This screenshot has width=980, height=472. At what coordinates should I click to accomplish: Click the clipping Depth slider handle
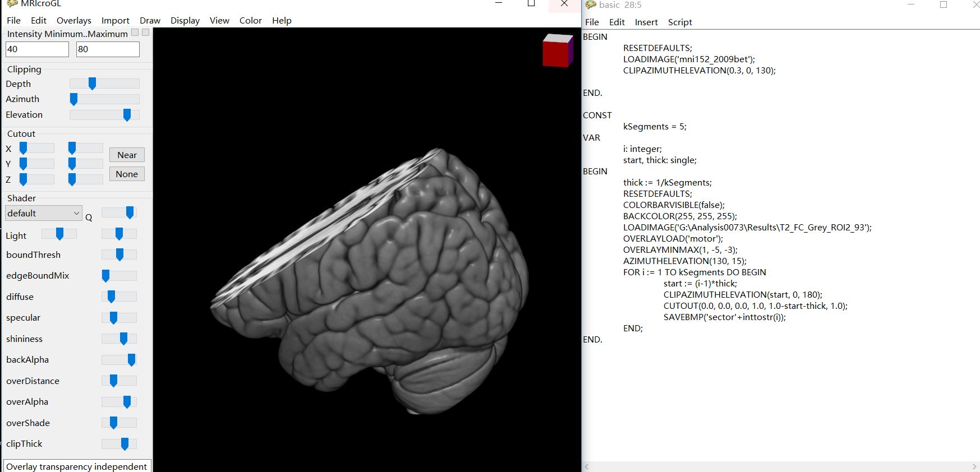click(x=92, y=84)
